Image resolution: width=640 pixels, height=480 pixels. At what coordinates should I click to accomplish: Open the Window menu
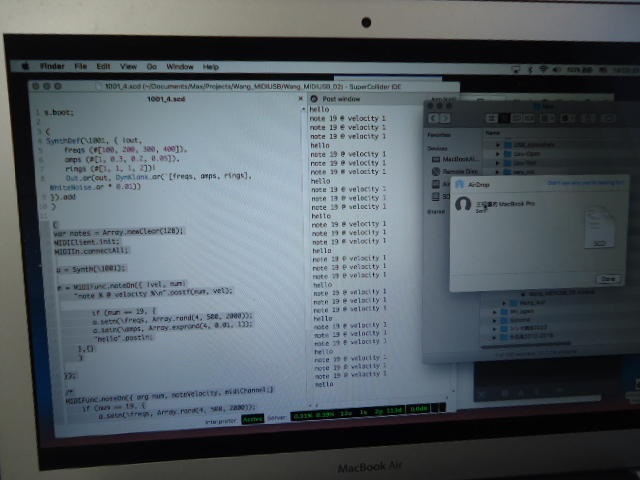click(x=180, y=67)
